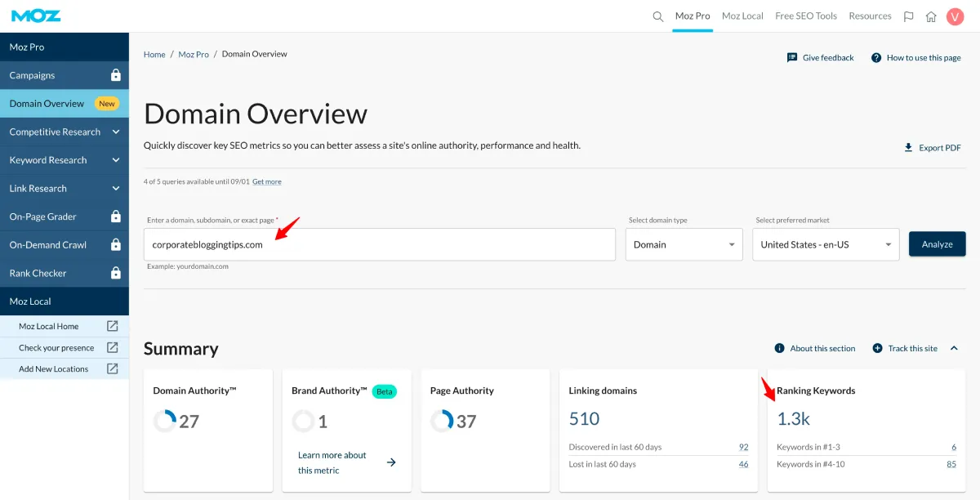The height and width of the screenshot is (500, 980).
Task: Collapse the Summary section chevron
Action: [x=954, y=348]
